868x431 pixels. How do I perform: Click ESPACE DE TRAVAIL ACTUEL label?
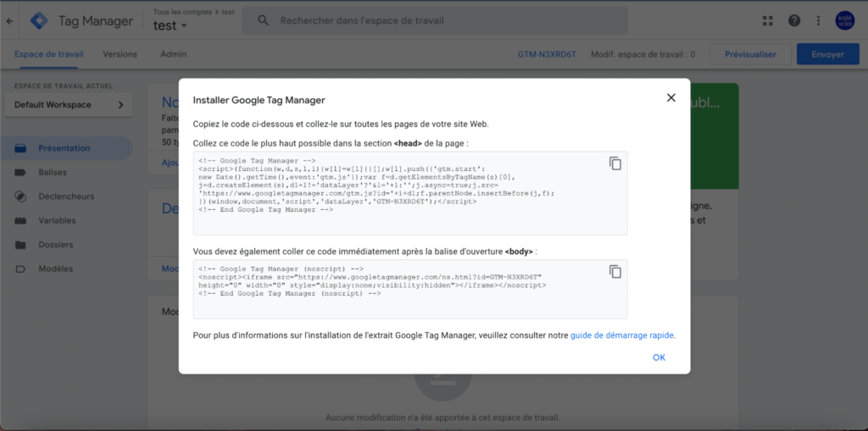coord(64,86)
